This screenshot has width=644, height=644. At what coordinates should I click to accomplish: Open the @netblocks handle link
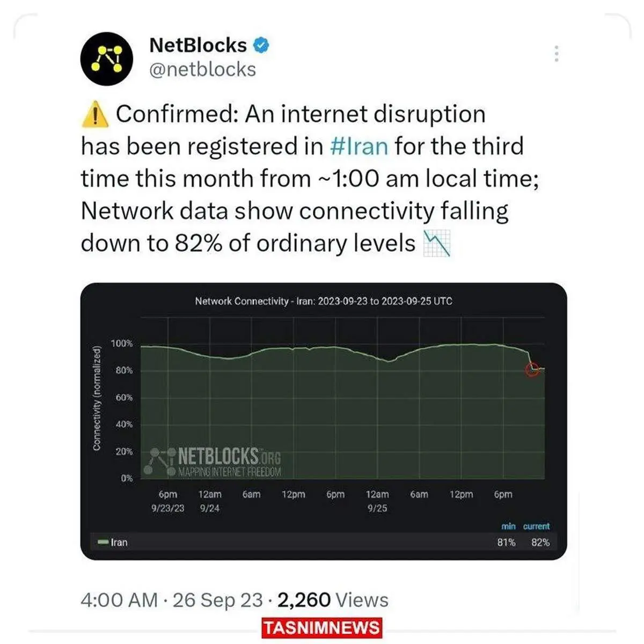[202, 70]
